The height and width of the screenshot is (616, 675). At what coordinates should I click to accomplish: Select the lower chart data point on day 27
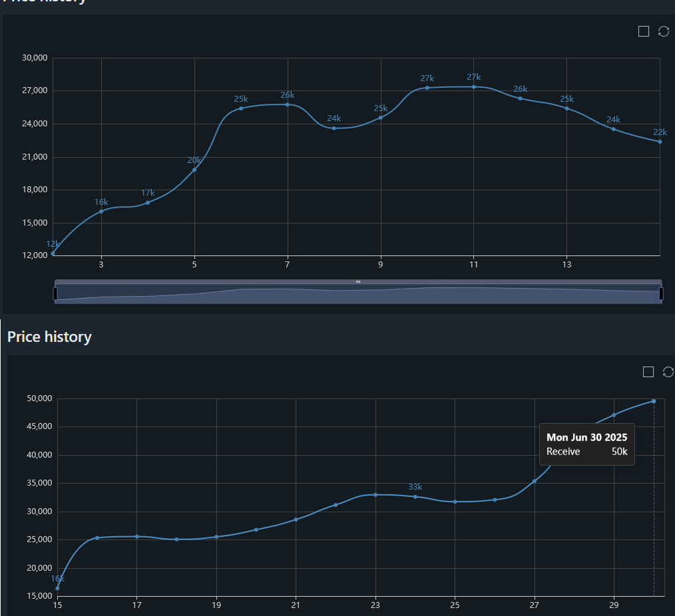535,481
